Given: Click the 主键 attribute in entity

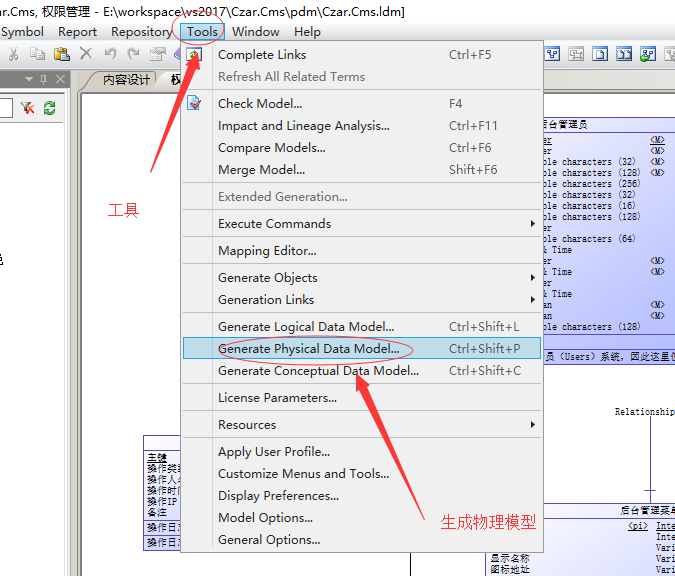Looking at the screenshot, I should pos(157,458).
